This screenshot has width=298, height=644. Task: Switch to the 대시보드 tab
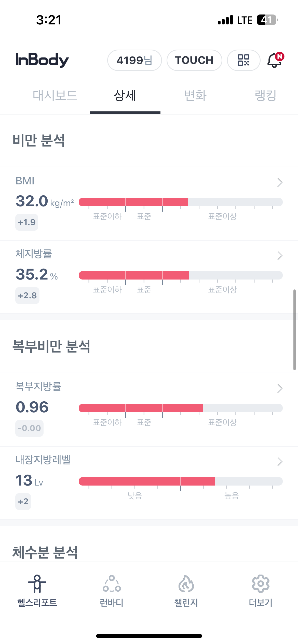[x=55, y=96]
